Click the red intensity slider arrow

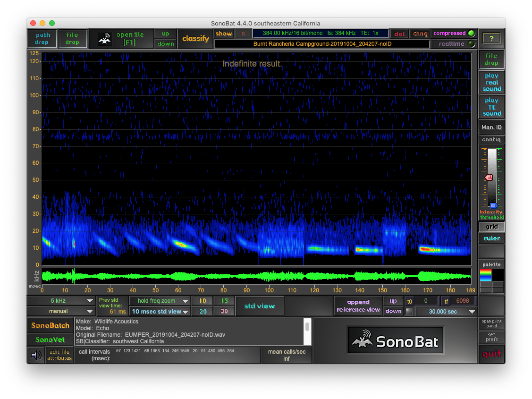pos(489,177)
